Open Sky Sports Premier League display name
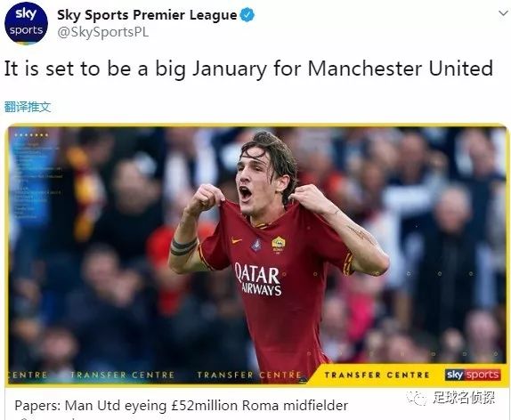The image size is (511, 420). point(147,15)
